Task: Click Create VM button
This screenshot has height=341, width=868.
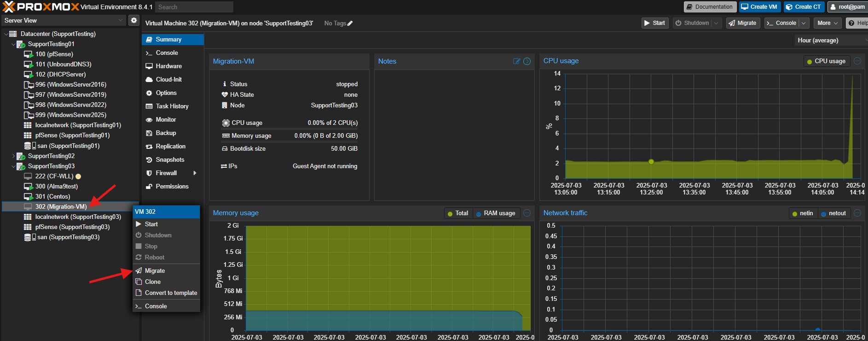Action: click(x=759, y=7)
